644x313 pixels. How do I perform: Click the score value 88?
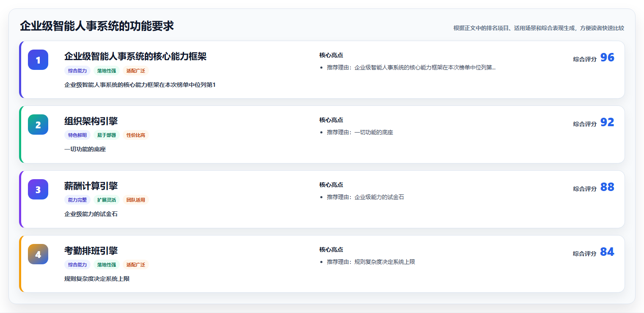(x=607, y=187)
